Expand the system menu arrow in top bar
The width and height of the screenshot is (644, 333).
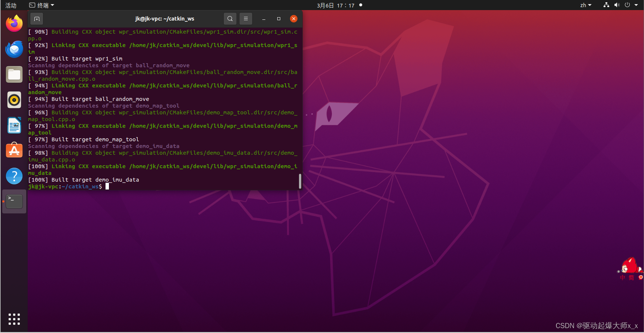click(x=636, y=5)
